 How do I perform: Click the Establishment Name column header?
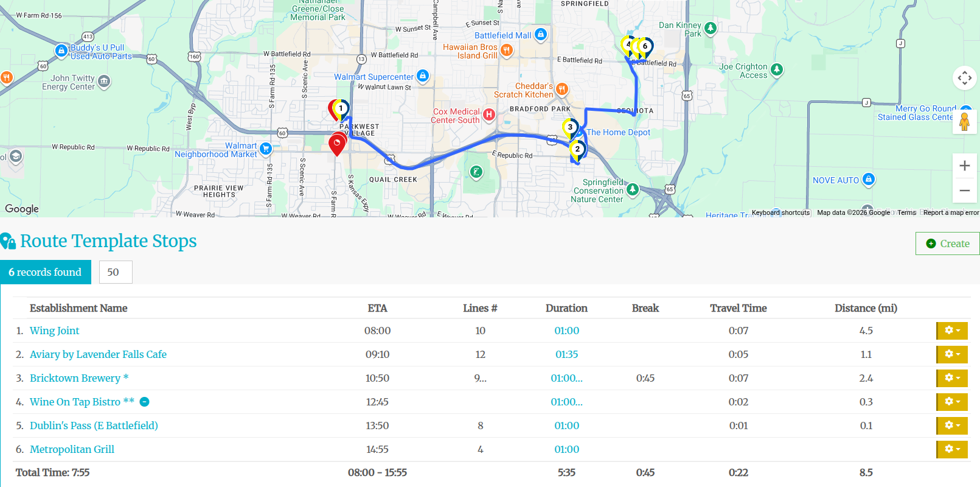78,308
